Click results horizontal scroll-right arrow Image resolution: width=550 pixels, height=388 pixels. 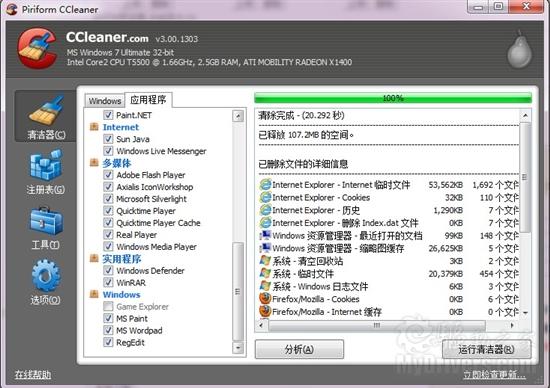click(x=512, y=325)
